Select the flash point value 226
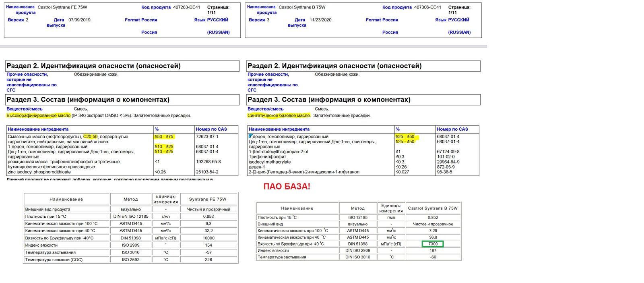The width and height of the screenshot is (644, 283). click(208, 260)
